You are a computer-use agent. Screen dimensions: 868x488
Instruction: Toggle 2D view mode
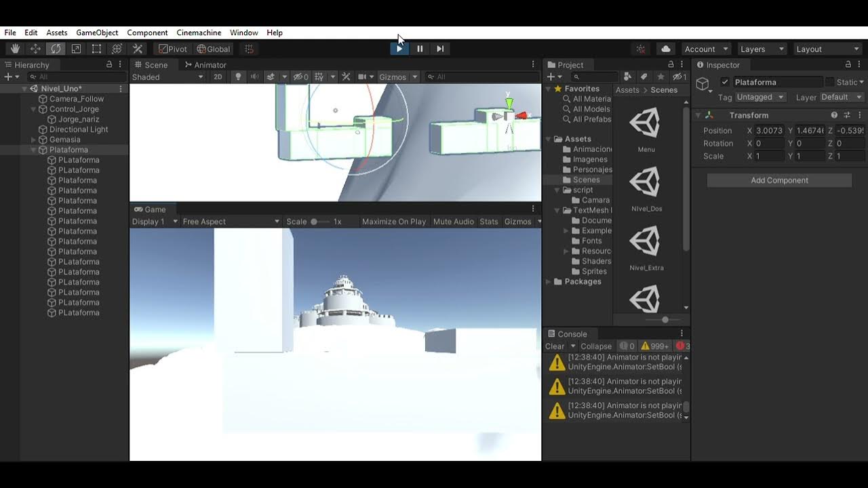pos(218,77)
